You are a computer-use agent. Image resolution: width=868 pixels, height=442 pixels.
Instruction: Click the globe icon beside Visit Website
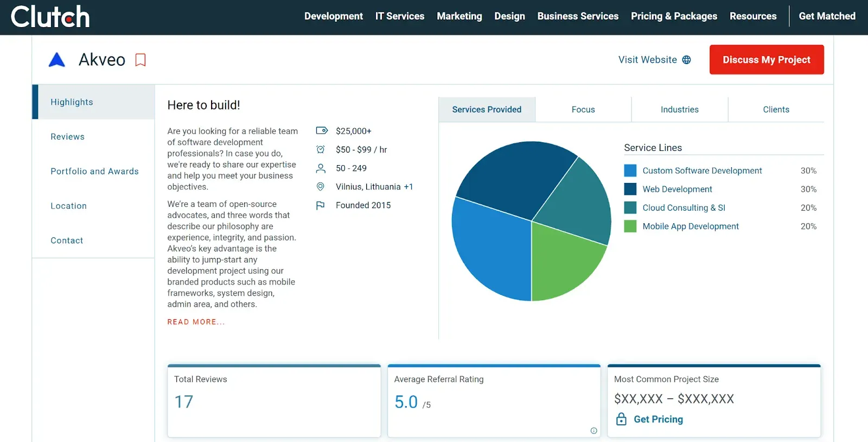point(686,60)
